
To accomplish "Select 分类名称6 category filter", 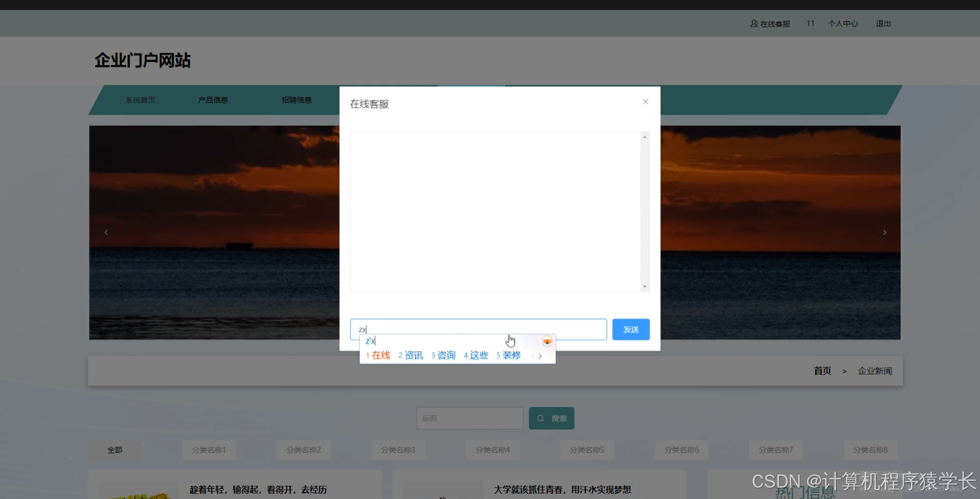I will (682, 450).
